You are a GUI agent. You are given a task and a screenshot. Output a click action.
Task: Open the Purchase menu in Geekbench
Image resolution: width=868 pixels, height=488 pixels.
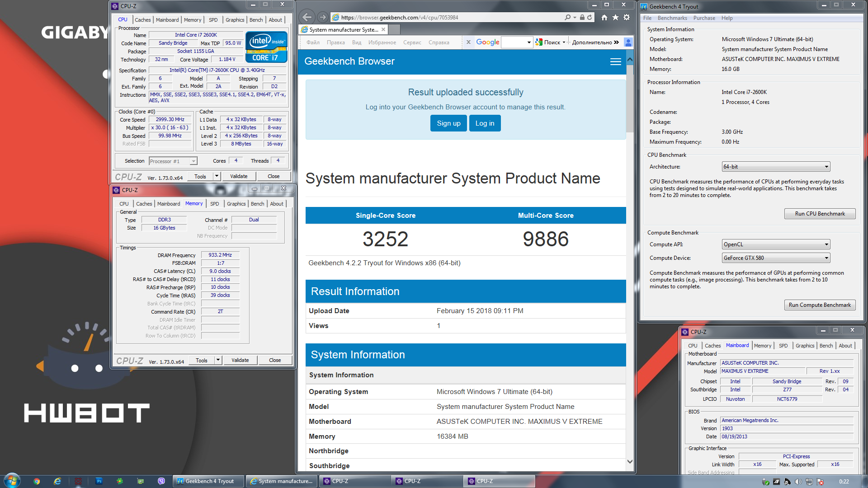pos(704,18)
